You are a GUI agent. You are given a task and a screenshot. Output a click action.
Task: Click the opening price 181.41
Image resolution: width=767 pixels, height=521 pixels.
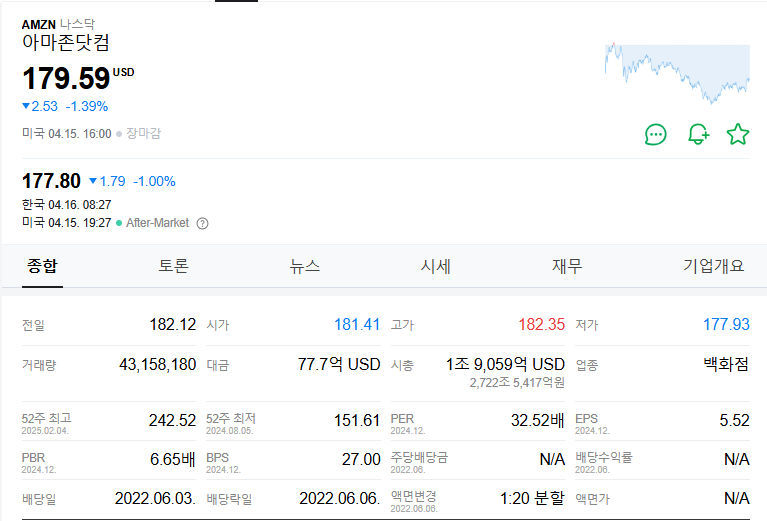click(x=357, y=324)
